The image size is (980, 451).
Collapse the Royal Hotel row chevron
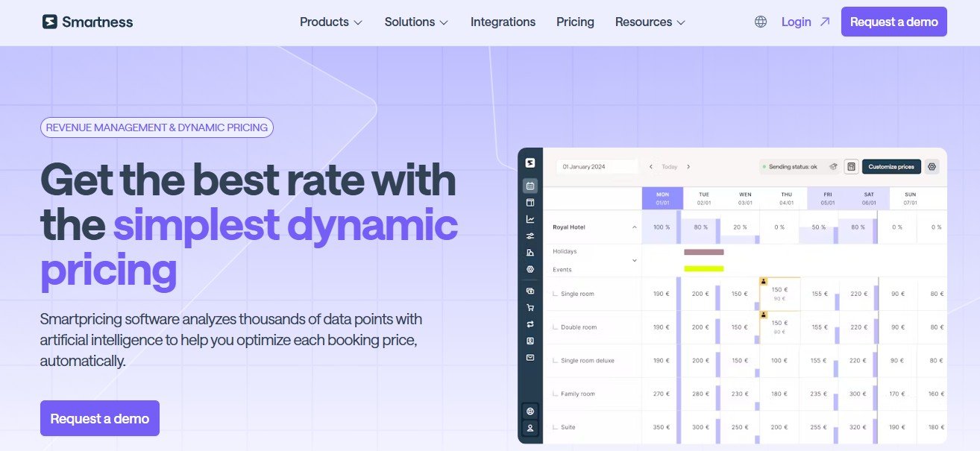635,227
